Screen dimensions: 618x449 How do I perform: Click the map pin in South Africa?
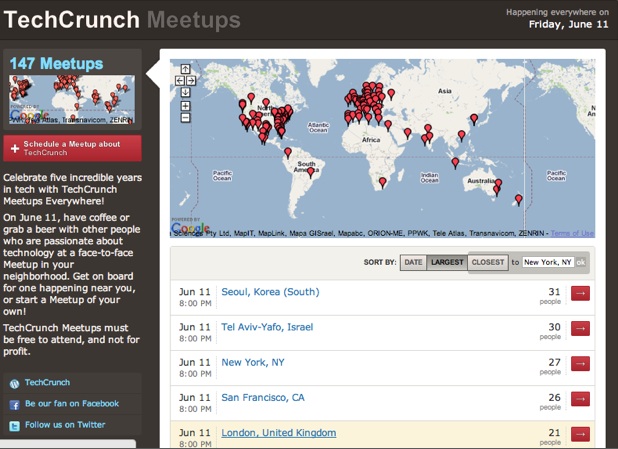pyautogui.click(x=382, y=183)
